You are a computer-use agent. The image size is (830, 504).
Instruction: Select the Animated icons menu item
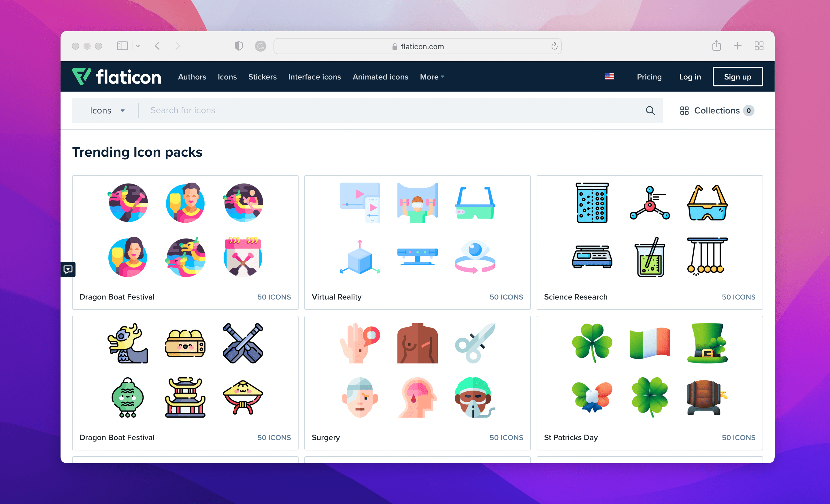tap(380, 76)
